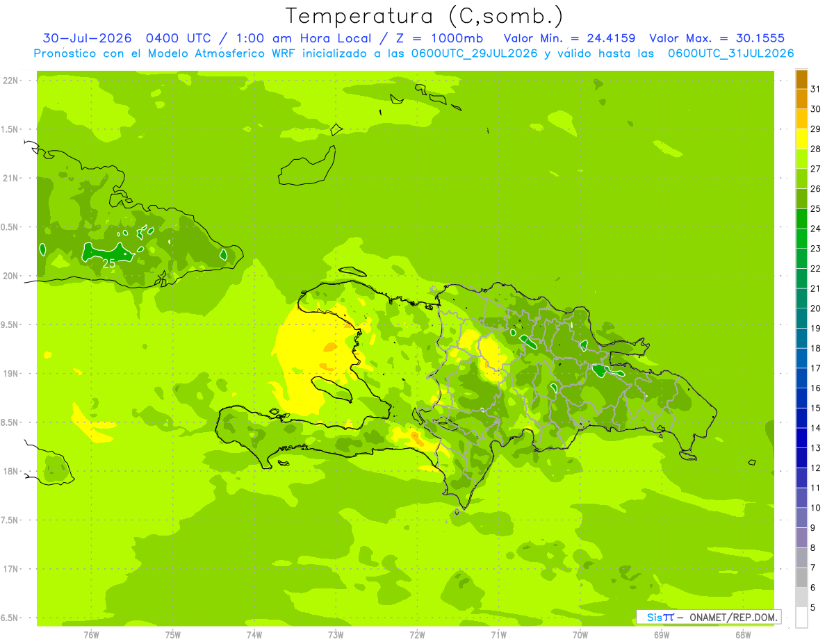834x644 pixels.
Task: Pick the color swatch between 29 and 30
Action: (x=801, y=119)
